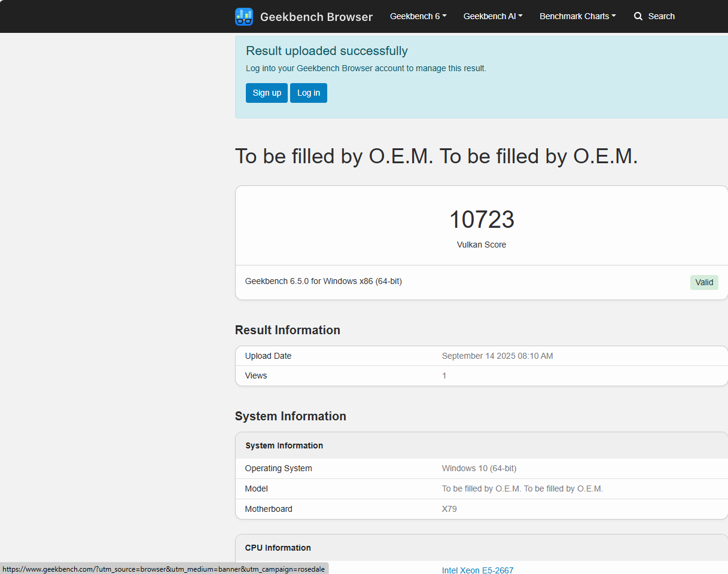Image resolution: width=728 pixels, height=574 pixels.
Task: Click the Log into your Geekbench Browser account text
Action: [x=366, y=68]
